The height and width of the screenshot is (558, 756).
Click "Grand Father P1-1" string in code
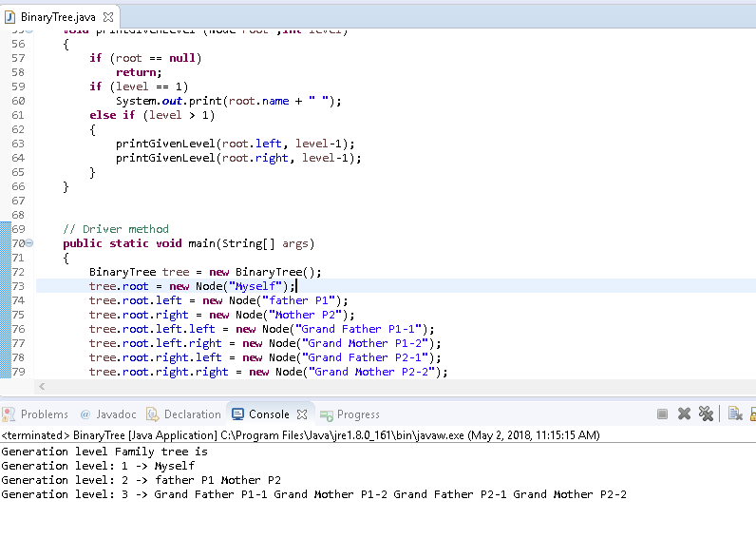358,329
